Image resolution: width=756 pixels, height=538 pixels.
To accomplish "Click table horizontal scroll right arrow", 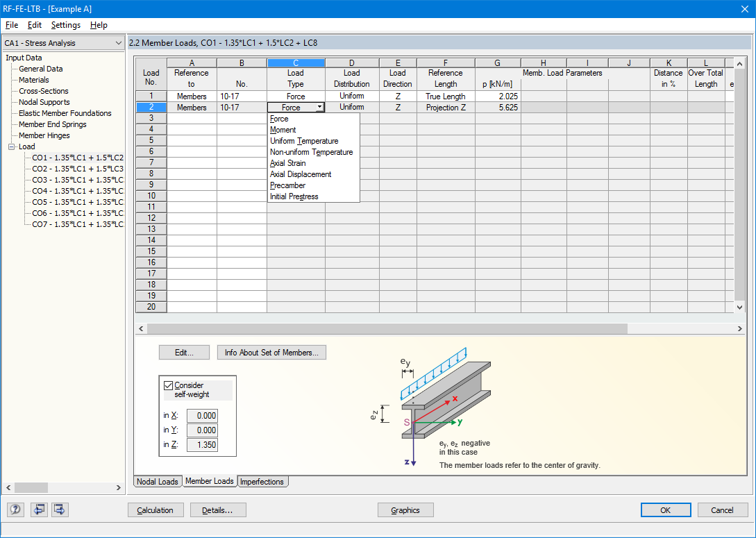I will click(739, 328).
